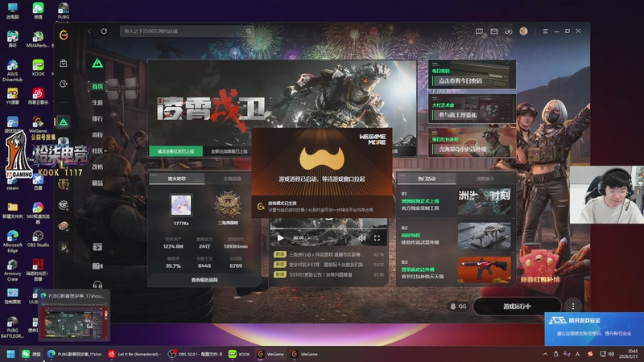Screen dimensions: 644x362
Task: Switch to the 热门活动 tab
Action: click(x=427, y=179)
